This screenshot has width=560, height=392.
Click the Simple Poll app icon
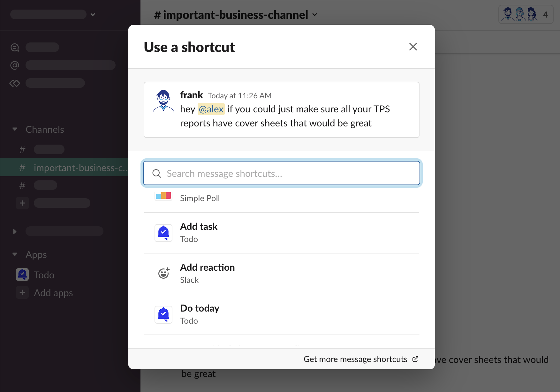pos(163,196)
